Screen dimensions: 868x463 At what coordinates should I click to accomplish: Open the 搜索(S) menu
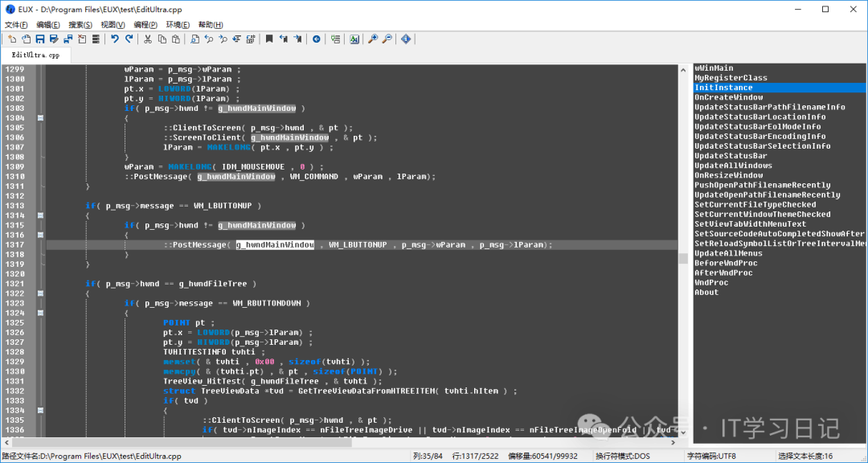[x=80, y=25]
